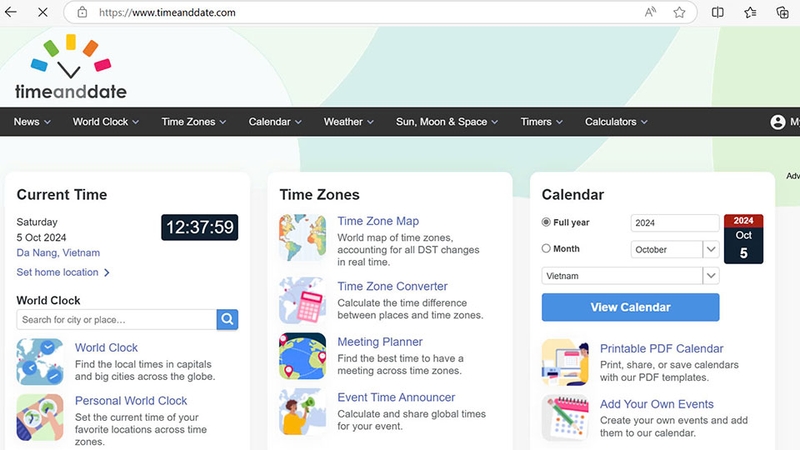800x450 pixels.
Task: Select the Full year radio button
Action: tap(546, 222)
